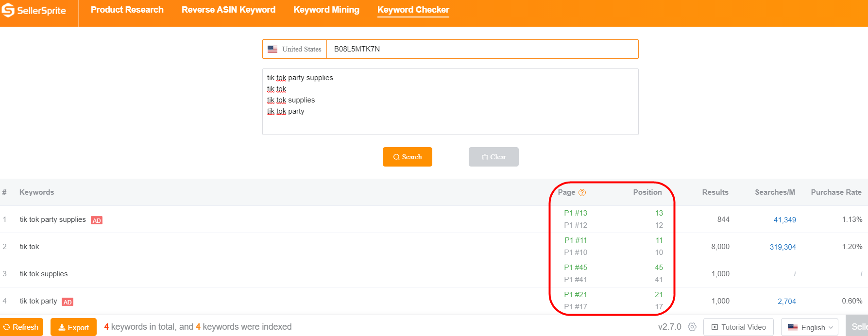The width and height of the screenshot is (868, 336).
Task: Open settings via the gear icon
Action: [x=692, y=327]
